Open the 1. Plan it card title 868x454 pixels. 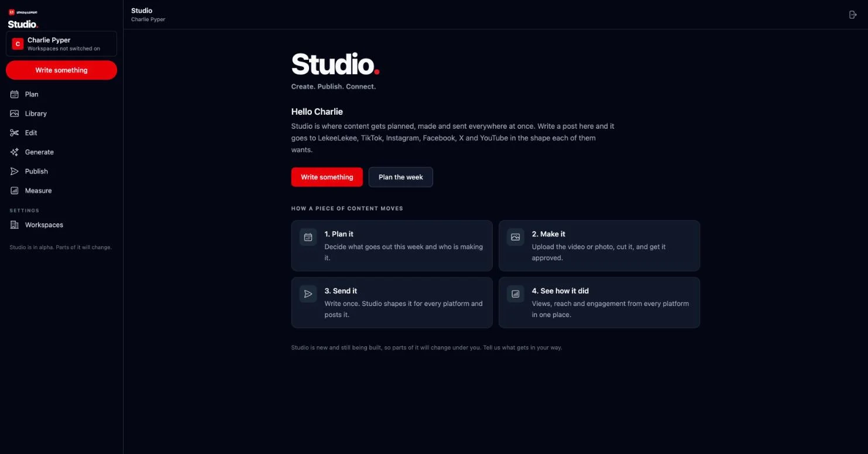[x=339, y=234]
